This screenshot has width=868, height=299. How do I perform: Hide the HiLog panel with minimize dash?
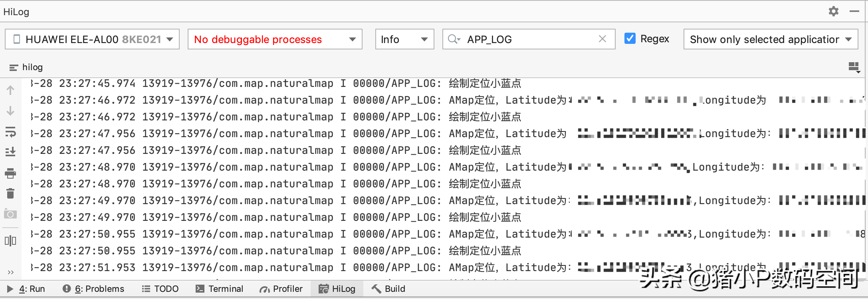point(854,11)
